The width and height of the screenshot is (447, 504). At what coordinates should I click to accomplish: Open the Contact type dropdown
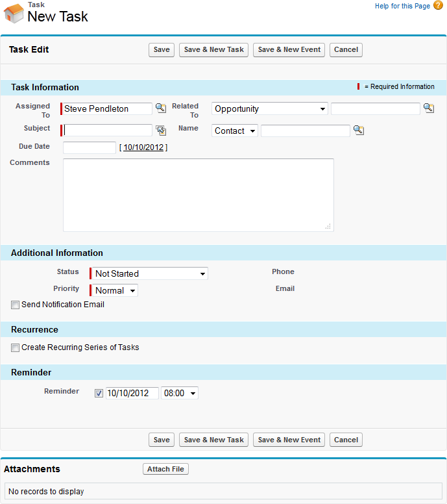234,131
